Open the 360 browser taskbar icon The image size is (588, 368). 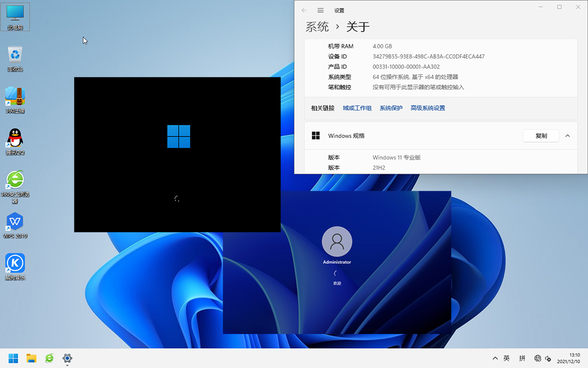coord(49,358)
